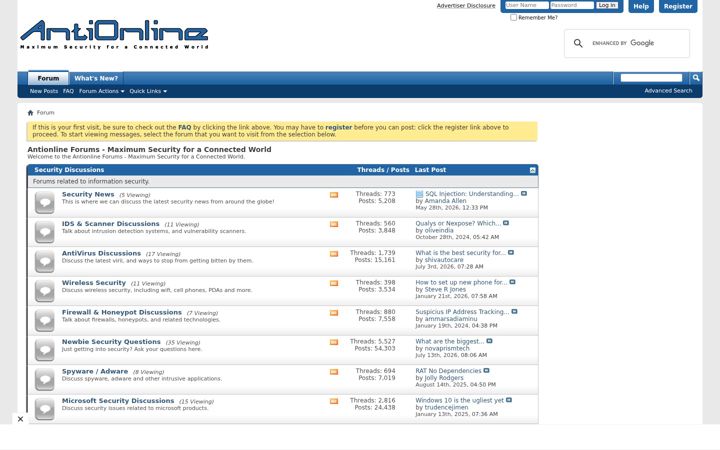
Task: Click Security News forum status icon
Action: [45, 202]
